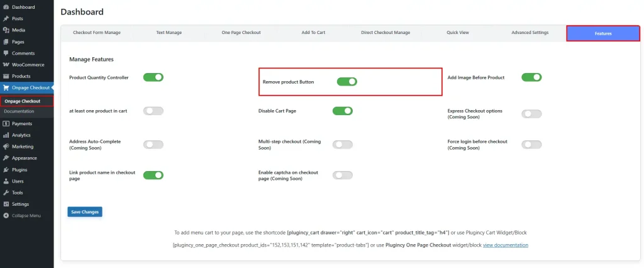Click the Collapse Menu arrow icon
Screen dimensions: 644x268
(6, 215)
